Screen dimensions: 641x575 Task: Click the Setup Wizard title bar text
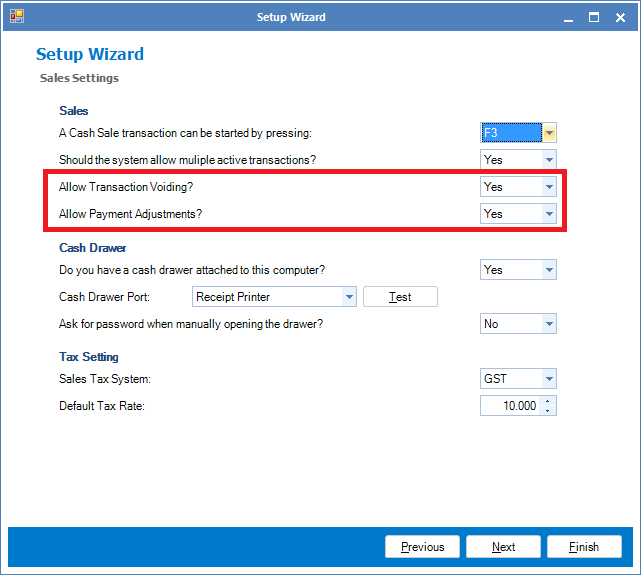point(290,17)
